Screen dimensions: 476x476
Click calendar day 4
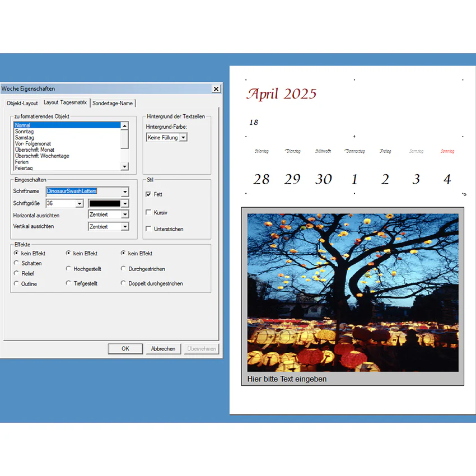point(447,179)
